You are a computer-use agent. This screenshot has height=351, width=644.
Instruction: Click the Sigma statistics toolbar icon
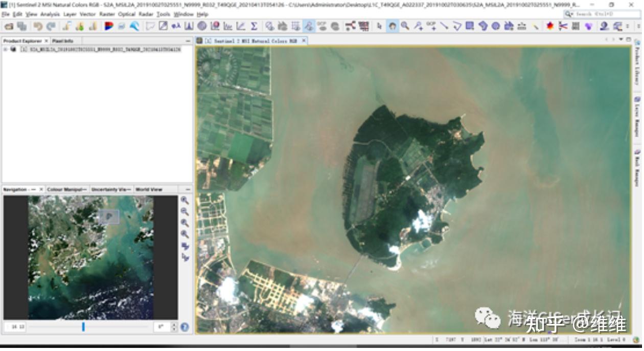pos(254,26)
